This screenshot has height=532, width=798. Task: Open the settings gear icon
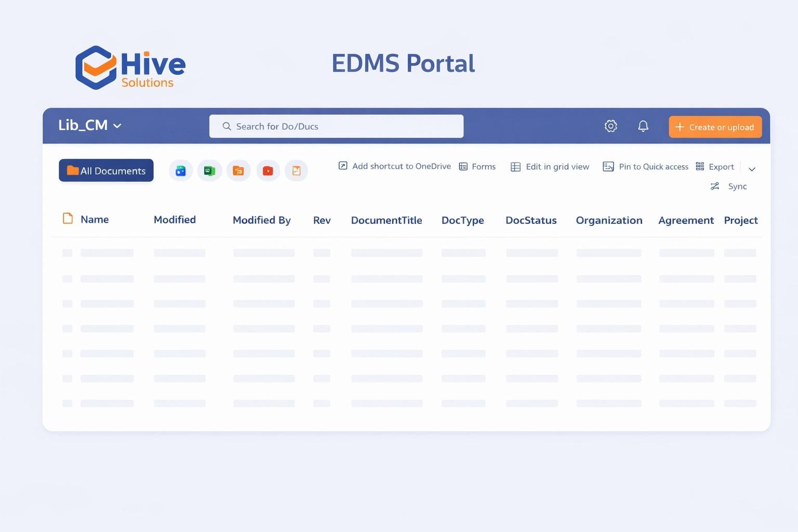pos(610,126)
